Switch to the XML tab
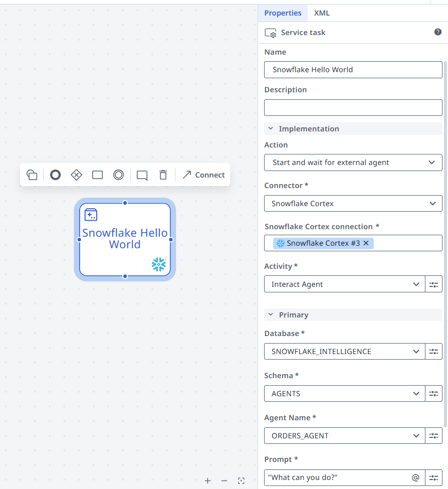Viewport: 448px width, 489px height. (x=322, y=13)
